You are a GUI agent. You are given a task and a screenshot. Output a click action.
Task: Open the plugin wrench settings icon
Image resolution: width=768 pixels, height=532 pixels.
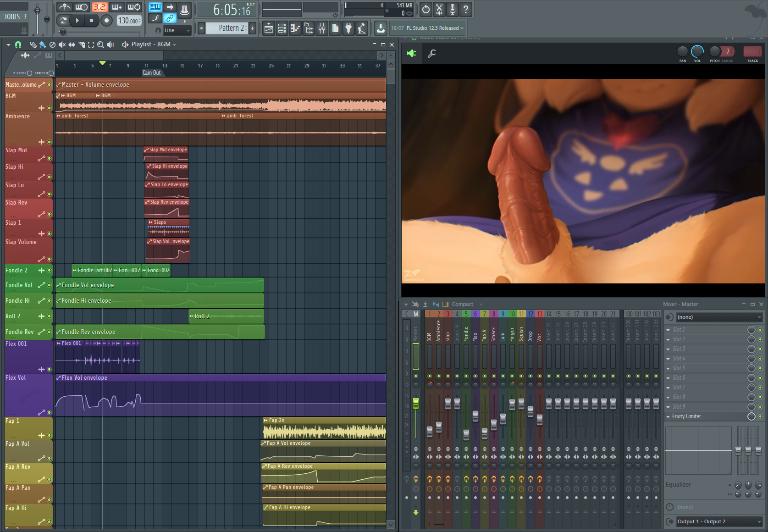pos(432,54)
